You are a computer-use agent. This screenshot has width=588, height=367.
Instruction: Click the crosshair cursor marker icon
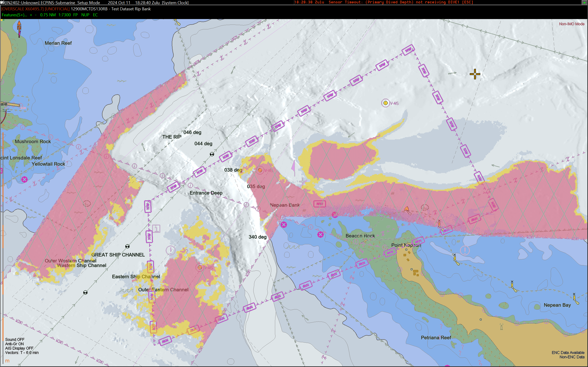[x=475, y=74]
